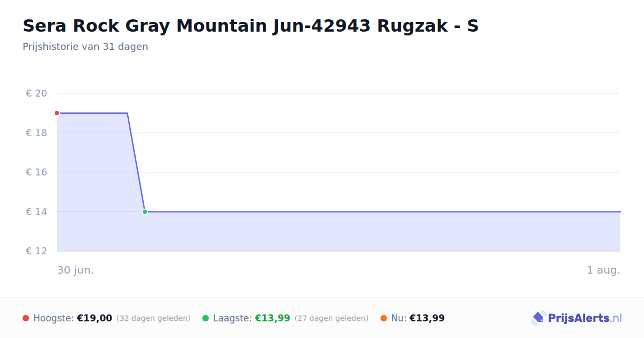Click the 27 dagen geleden note
This screenshot has height=338, width=644.
tap(332, 318)
